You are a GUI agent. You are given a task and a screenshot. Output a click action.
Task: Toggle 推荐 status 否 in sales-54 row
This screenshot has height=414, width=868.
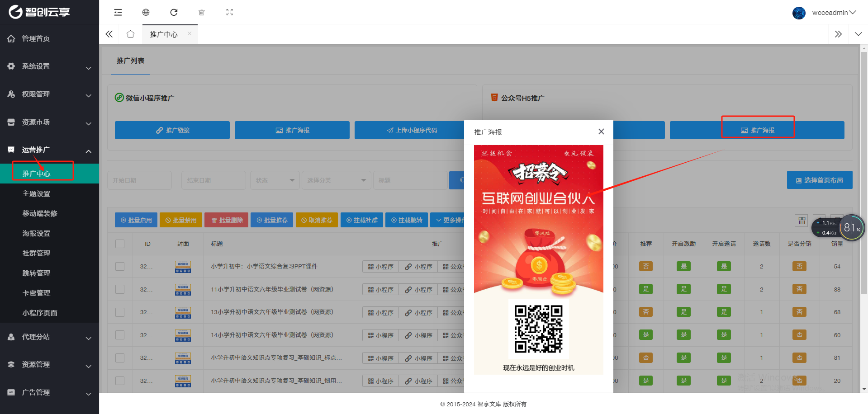pos(645,267)
